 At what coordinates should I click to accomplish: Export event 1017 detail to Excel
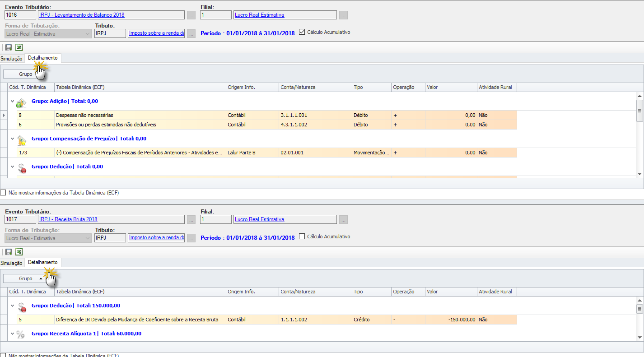pyautogui.click(x=19, y=252)
